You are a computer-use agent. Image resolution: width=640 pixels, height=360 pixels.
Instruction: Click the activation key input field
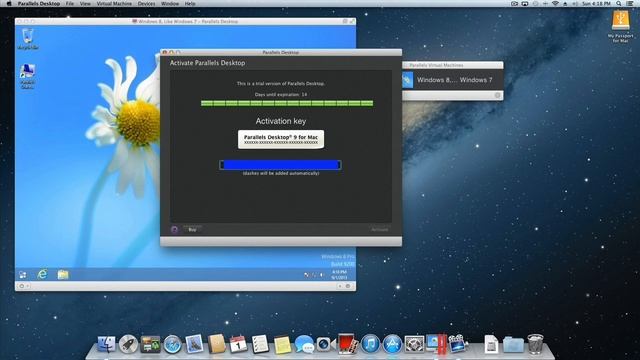pyautogui.click(x=280, y=164)
